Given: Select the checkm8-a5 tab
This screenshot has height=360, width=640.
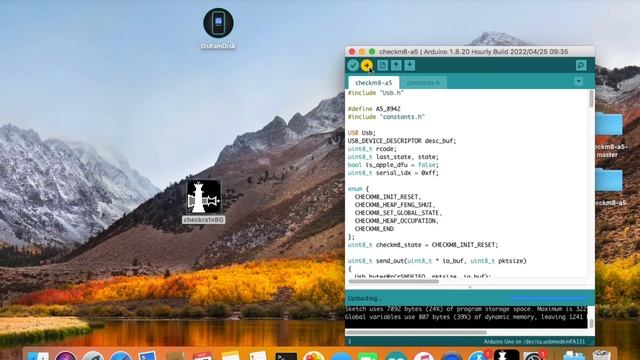Looking at the screenshot, I should pos(373,82).
